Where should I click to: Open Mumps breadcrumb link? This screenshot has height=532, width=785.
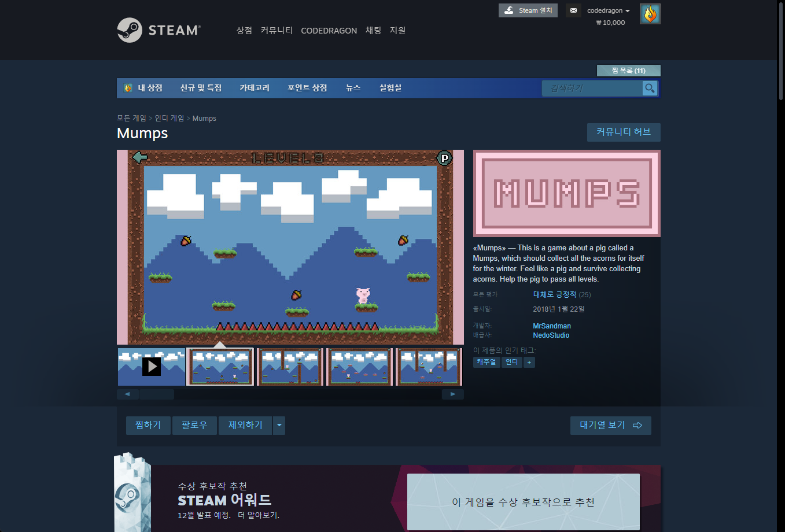pyautogui.click(x=204, y=119)
